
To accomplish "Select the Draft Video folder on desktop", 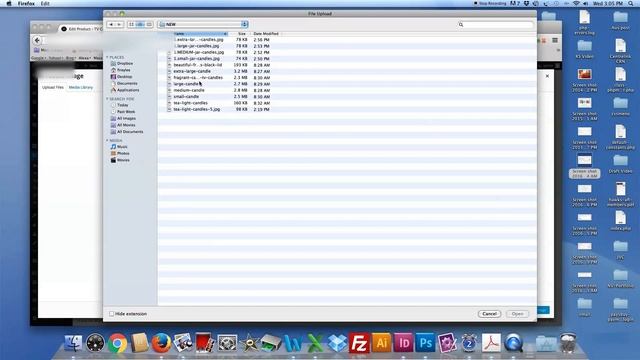I will tap(620, 164).
